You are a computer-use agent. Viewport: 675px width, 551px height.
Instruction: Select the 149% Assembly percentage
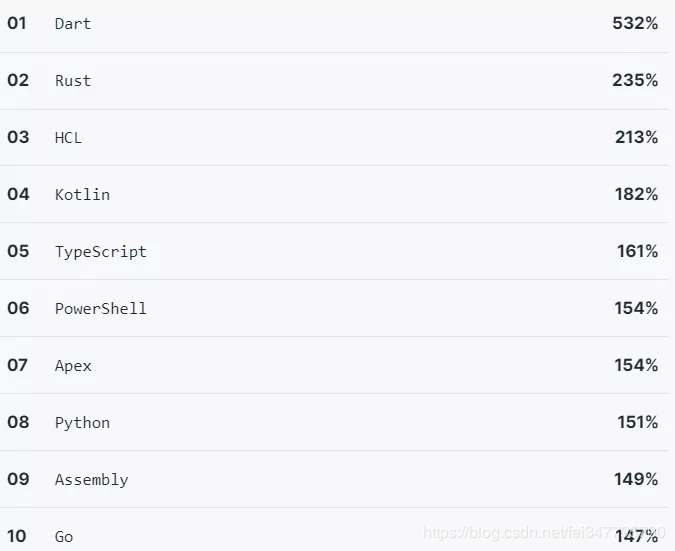pos(636,479)
